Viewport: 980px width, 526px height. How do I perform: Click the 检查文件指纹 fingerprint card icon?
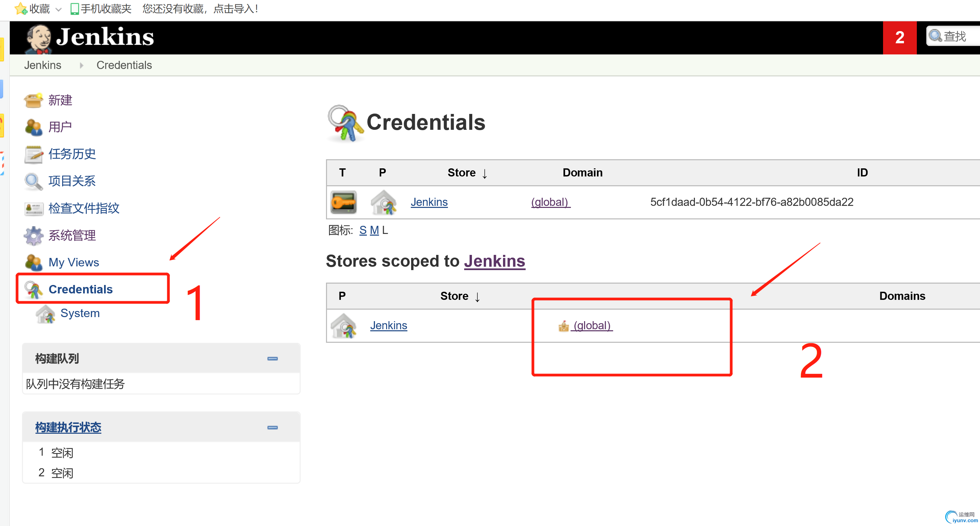click(33, 209)
